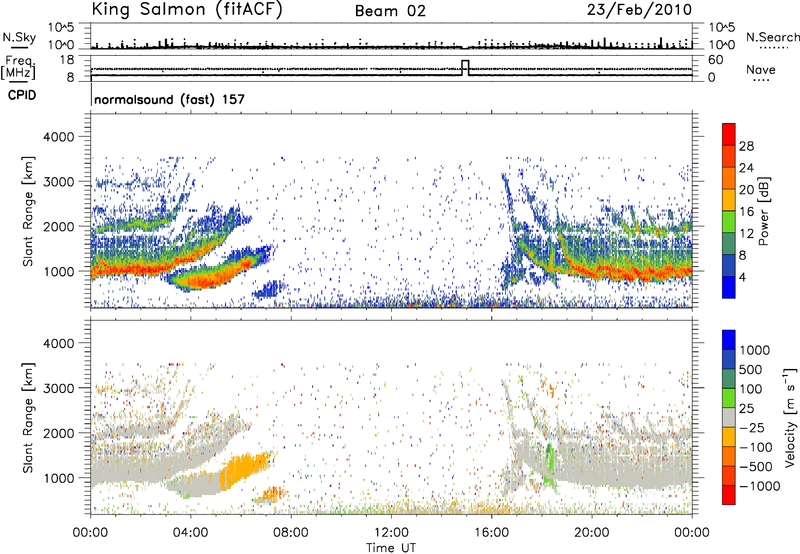Click the 'Slant Range [km]' label of power panel

click(x=28, y=211)
